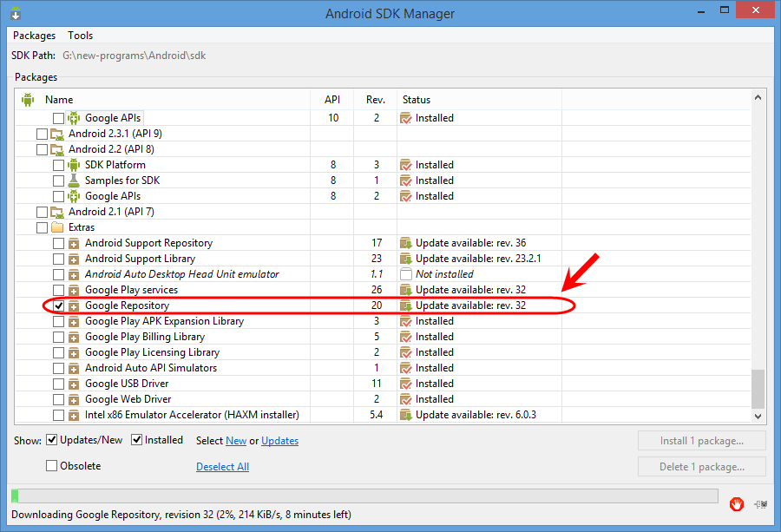Click the Deselect All link

(223, 467)
